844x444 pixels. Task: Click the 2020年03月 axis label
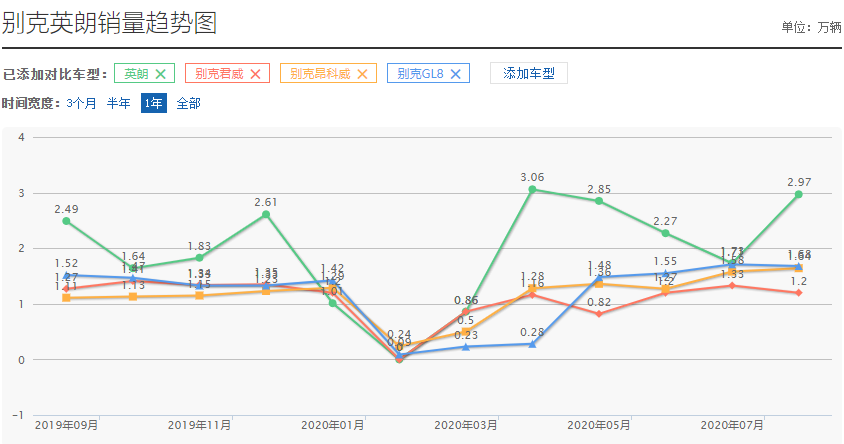(466, 425)
